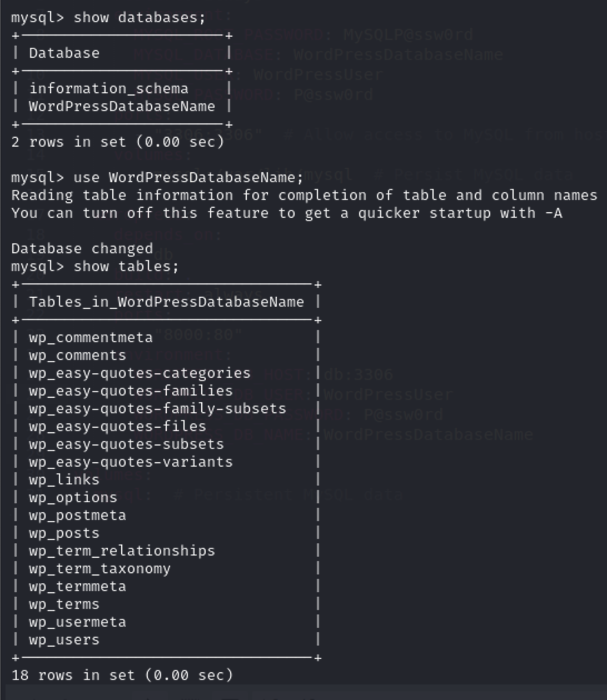Click WordPressDatabaseName in the databases list
607x700 pixels.
pos(122,106)
